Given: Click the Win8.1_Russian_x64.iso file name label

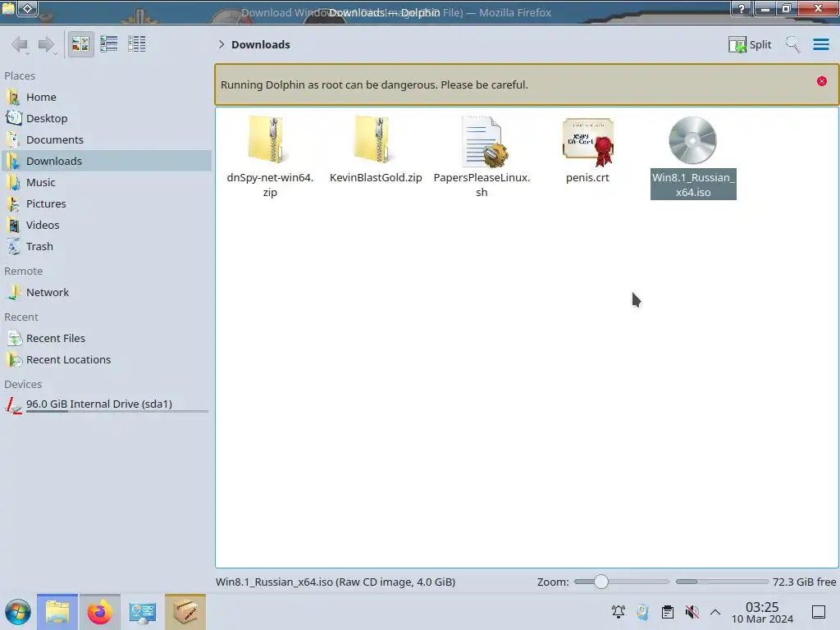Looking at the screenshot, I should [693, 185].
